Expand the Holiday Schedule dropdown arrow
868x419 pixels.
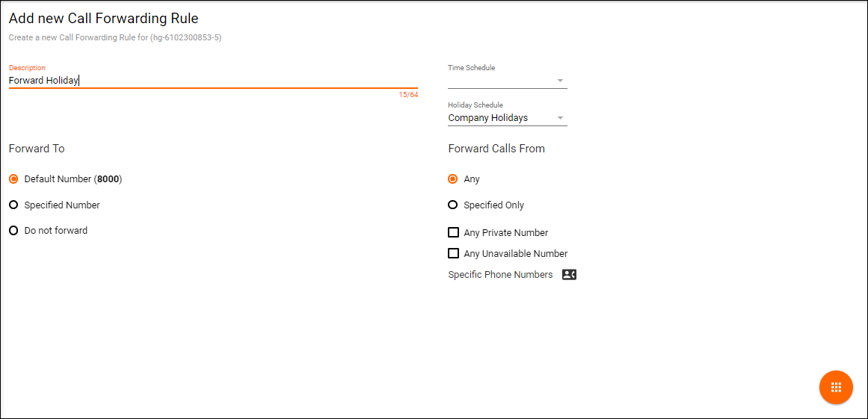tap(560, 118)
